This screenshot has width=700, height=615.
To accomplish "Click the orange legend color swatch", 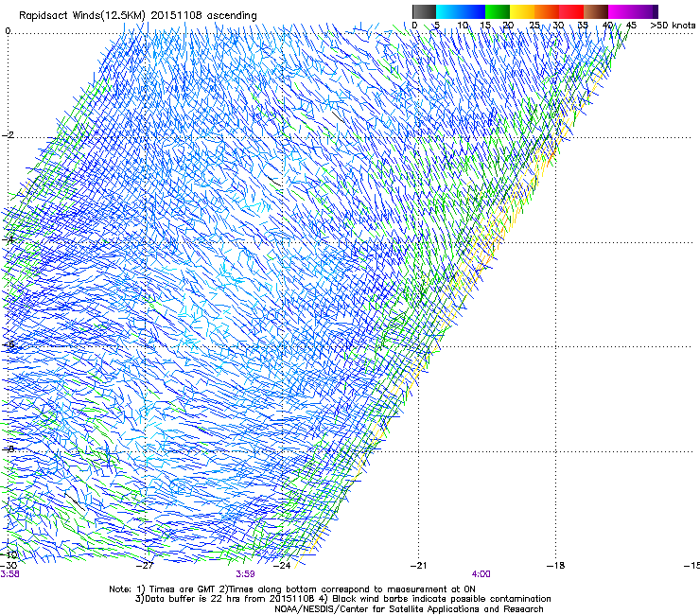I will coord(547,11).
